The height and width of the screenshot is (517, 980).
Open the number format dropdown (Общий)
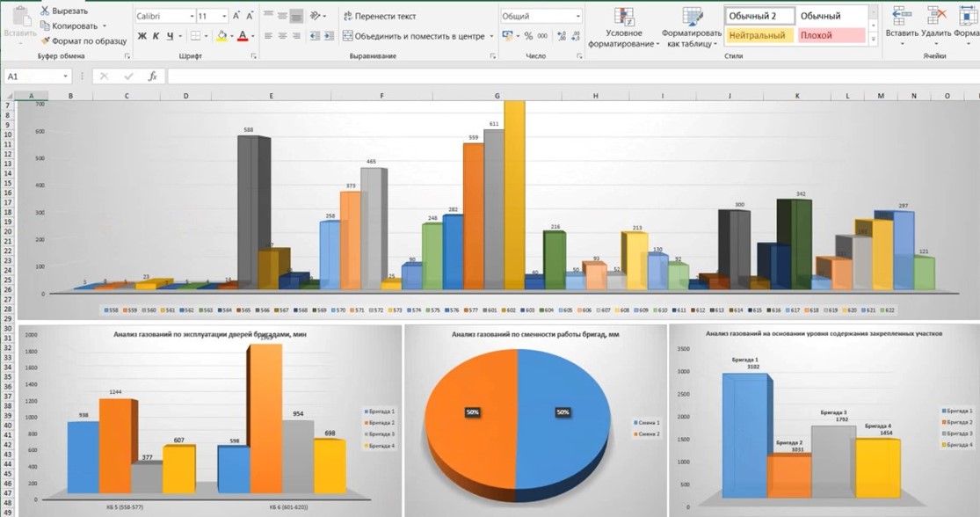pyautogui.click(x=578, y=16)
